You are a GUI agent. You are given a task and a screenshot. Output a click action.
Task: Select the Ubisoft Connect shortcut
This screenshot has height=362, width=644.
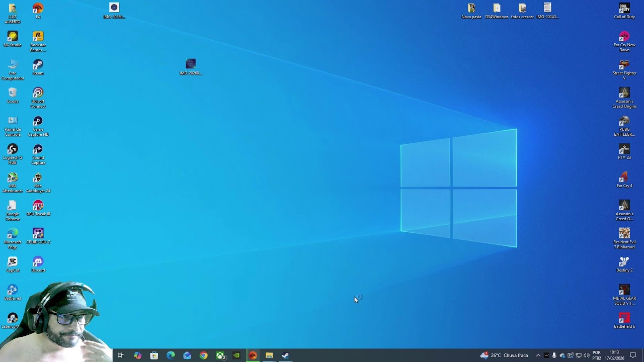(x=38, y=98)
